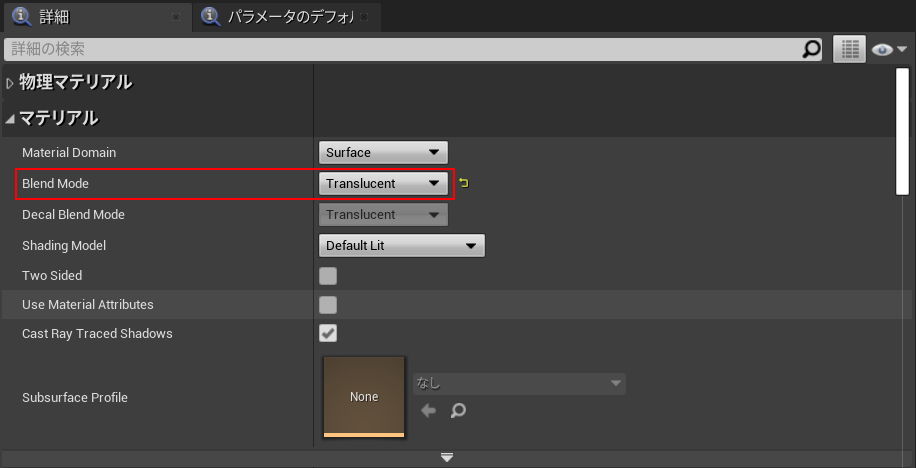Open the Shading Model dropdown

402,246
